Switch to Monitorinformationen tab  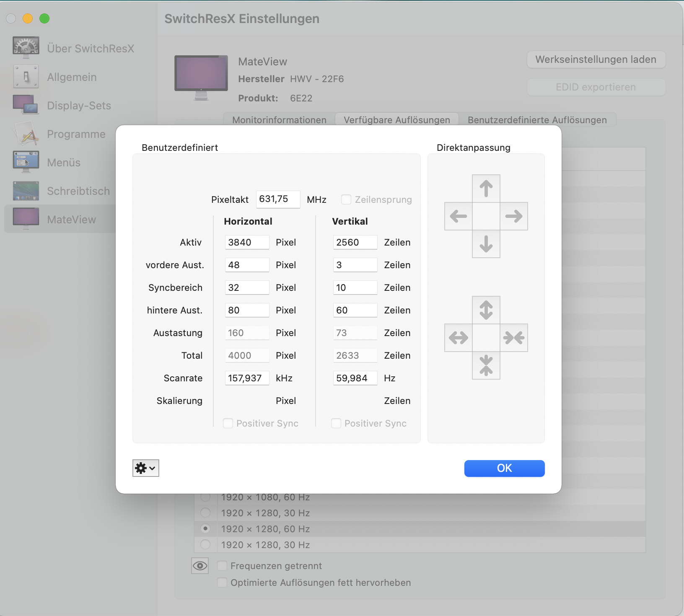coord(279,120)
